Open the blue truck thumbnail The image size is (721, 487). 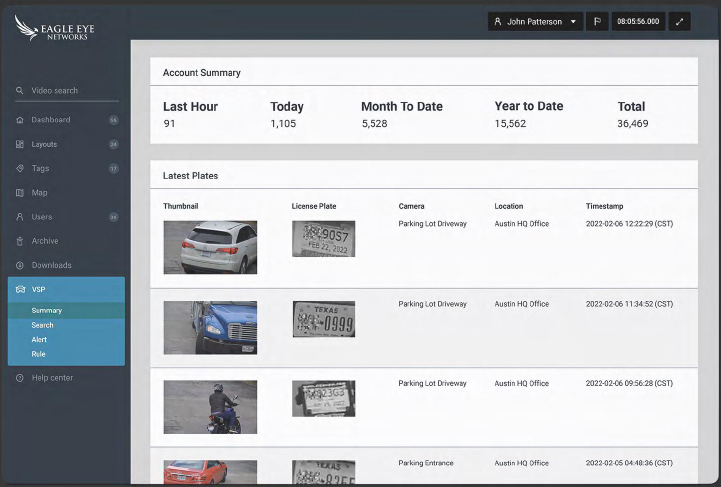210,328
